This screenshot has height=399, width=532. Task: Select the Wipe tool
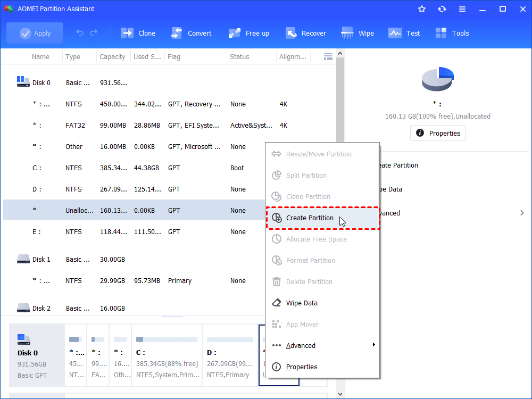[x=358, y=32]
